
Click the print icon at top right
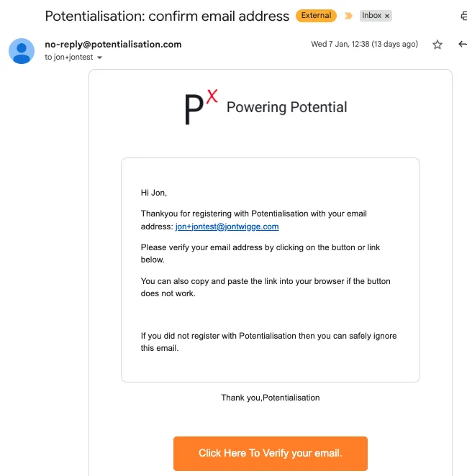[x=463, y=16]
